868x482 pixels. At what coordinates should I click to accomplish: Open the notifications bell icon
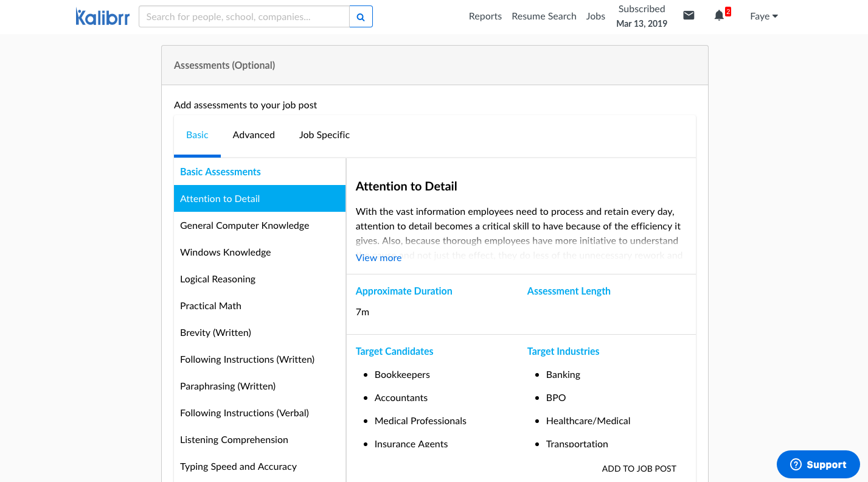point(719,16)
